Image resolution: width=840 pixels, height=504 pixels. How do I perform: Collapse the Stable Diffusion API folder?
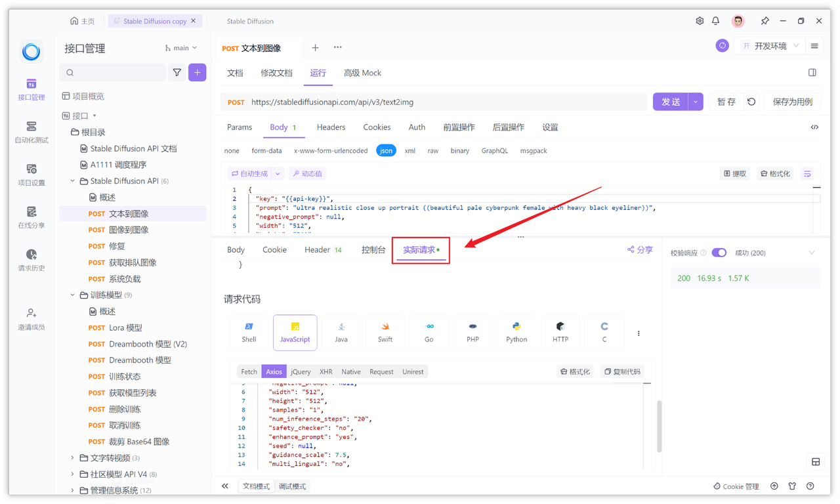coord(72,181)
